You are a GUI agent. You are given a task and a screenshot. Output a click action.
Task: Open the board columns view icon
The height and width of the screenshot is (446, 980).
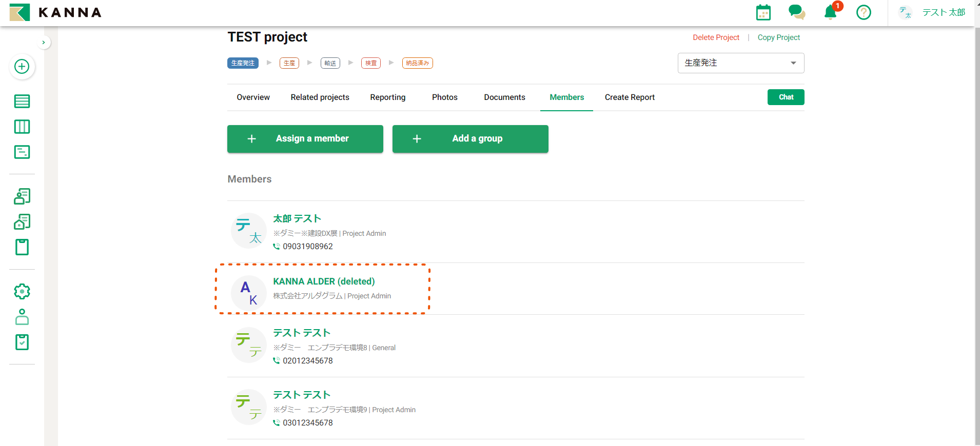pyautogui.click(x=22, y=127)
